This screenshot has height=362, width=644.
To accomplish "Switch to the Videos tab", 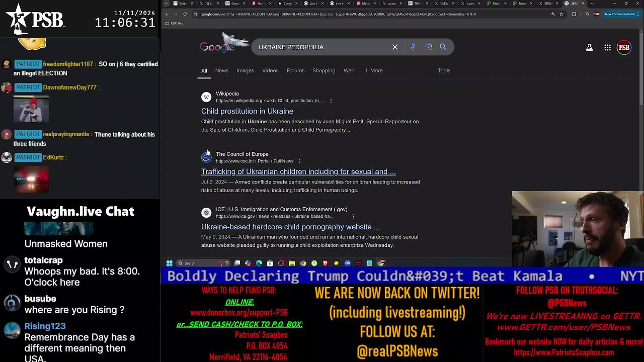I will tap(270, 70).
